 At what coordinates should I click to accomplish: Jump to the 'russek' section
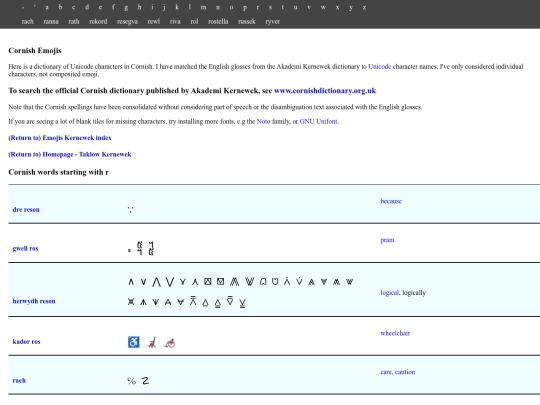247,21
